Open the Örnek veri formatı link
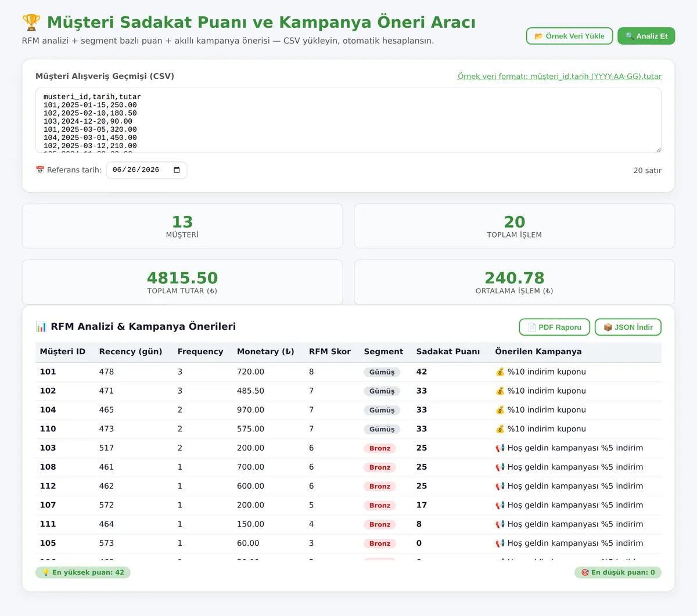The height and width of the screenshot is (616, 697). [x=559, y=77]
